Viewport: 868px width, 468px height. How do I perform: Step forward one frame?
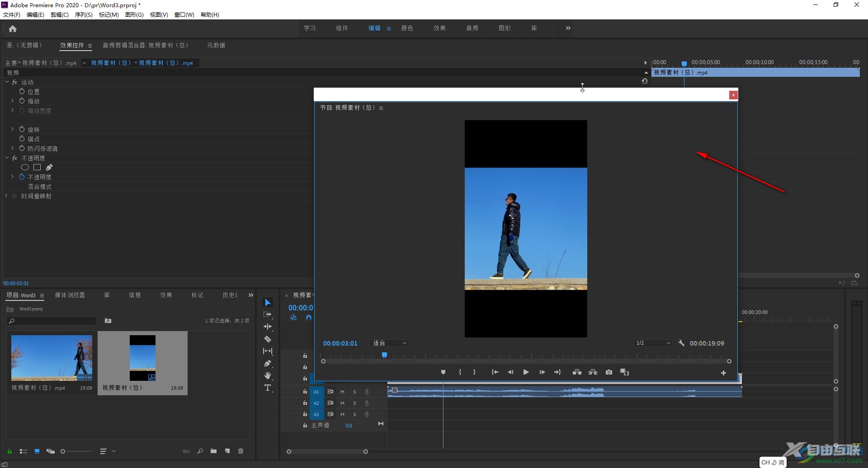point(542,372)
